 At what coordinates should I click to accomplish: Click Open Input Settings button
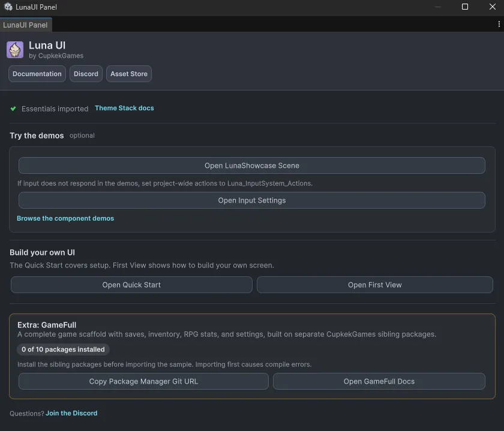tap(251, 200)
